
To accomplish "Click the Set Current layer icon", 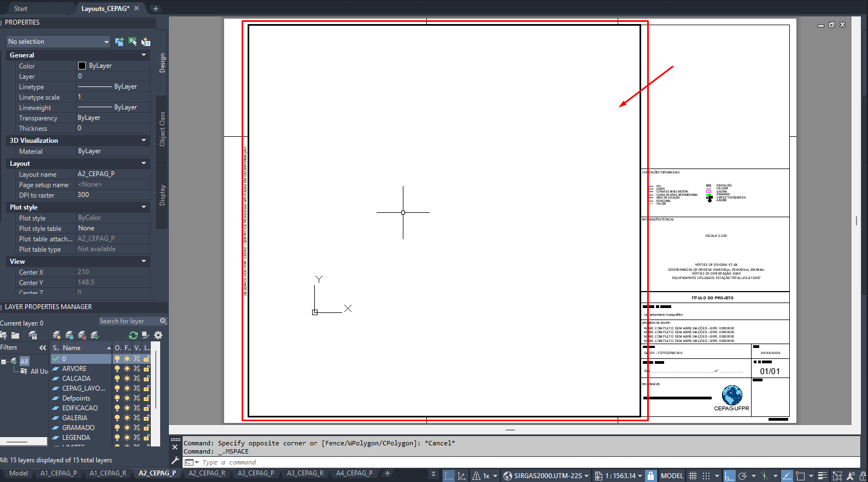I will [x=95, y=335].
